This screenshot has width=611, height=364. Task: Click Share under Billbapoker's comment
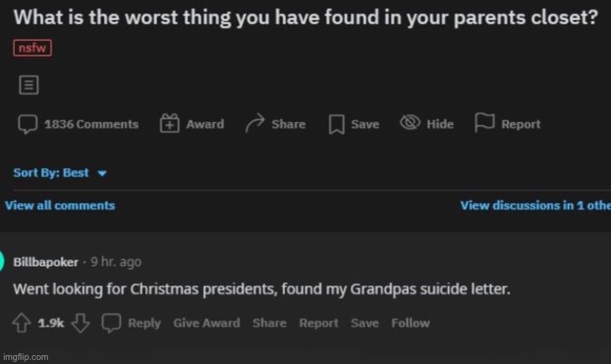[x=269, y=322]
